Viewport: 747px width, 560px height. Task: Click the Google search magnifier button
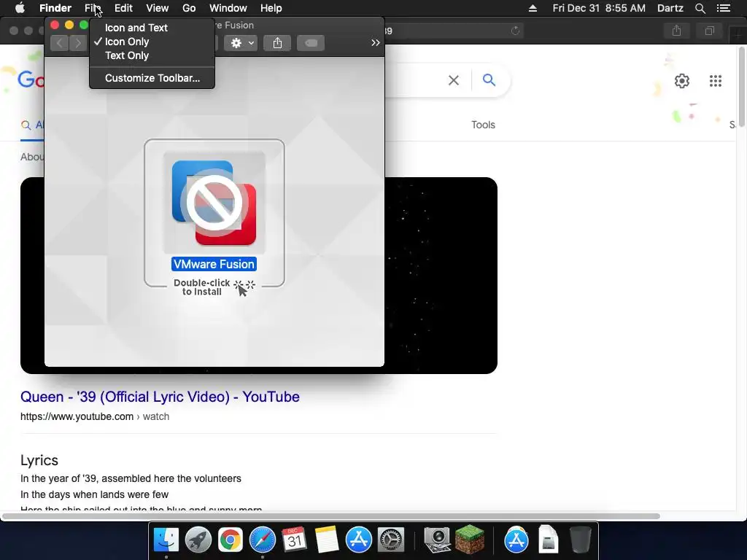click(x=489, y=80)
